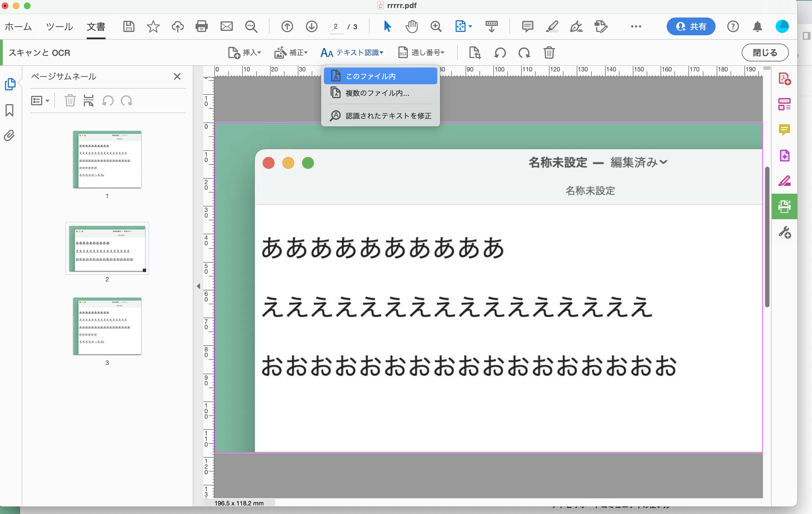The width and height of the screenshot is (812, 514).
Task: Click the Highlight text pen icon
Action: click(x=552, y=26)
